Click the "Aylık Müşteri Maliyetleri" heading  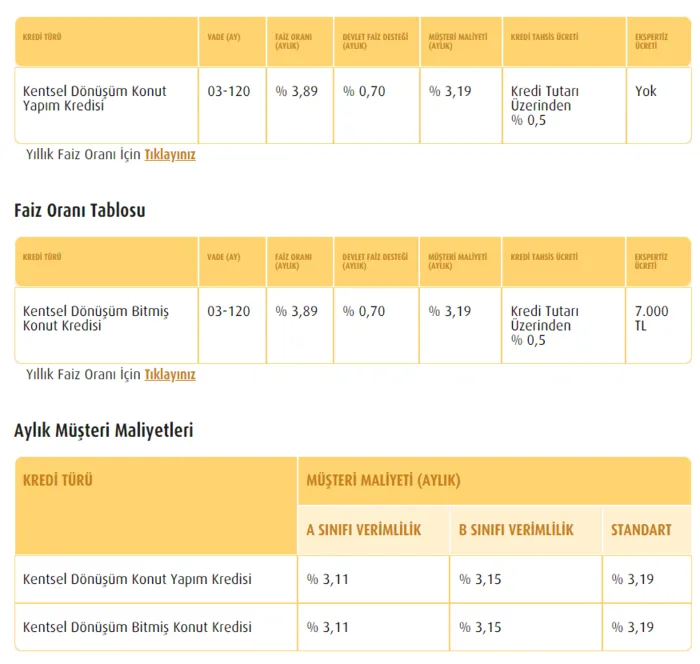(103, 430)
